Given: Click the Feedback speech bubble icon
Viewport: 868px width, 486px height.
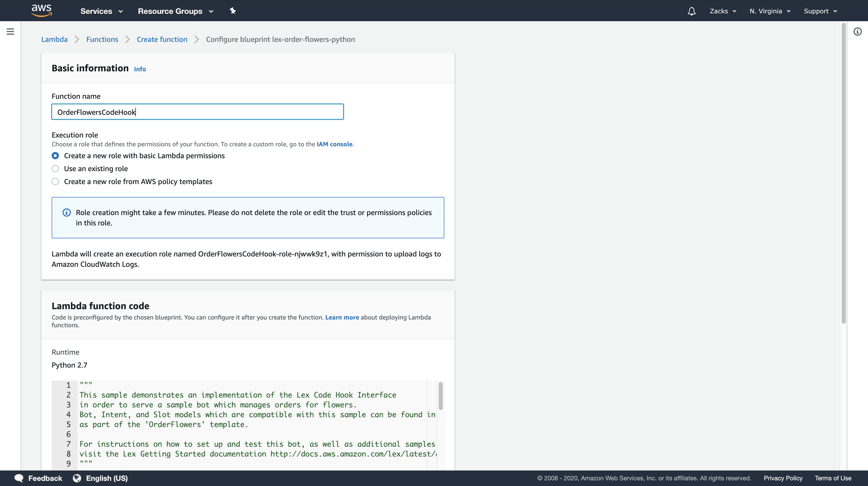Looking at the screenshot, I should (19, 478).
